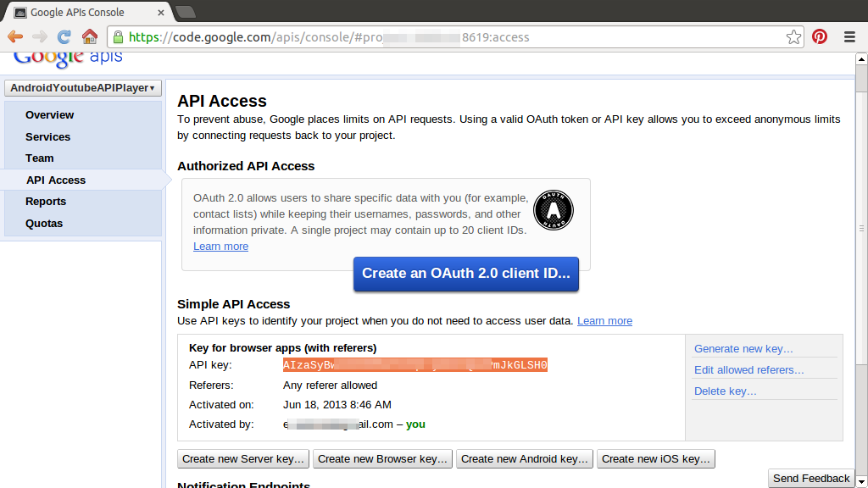Click Create an OAuth 2.0 client ID
The image size is (868, 488).
pyautogui.click(x=465, y=274)
